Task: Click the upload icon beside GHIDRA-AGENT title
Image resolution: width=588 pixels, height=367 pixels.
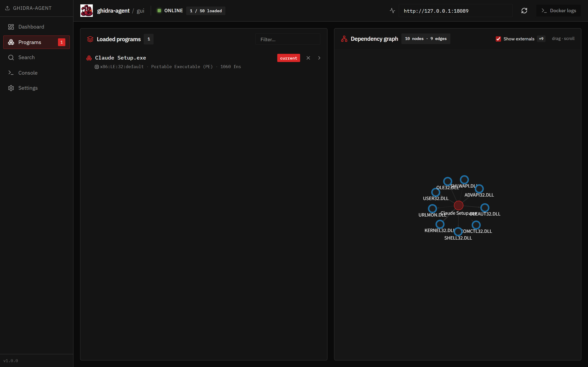Action: point(7,8)
